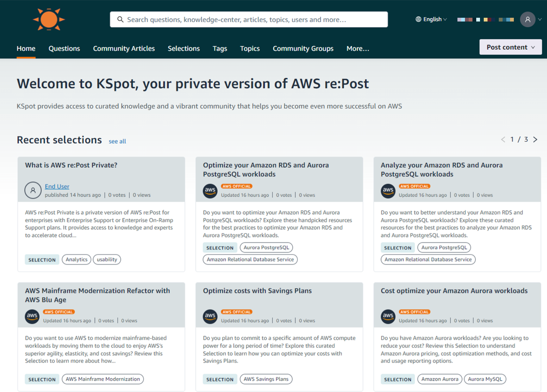Switch to the Questions tab
This screenshot has width=547, height=392.
tap(64, 48)
